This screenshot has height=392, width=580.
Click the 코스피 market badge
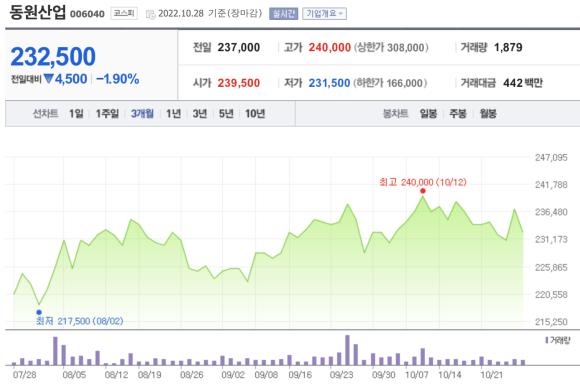(124, 14)
